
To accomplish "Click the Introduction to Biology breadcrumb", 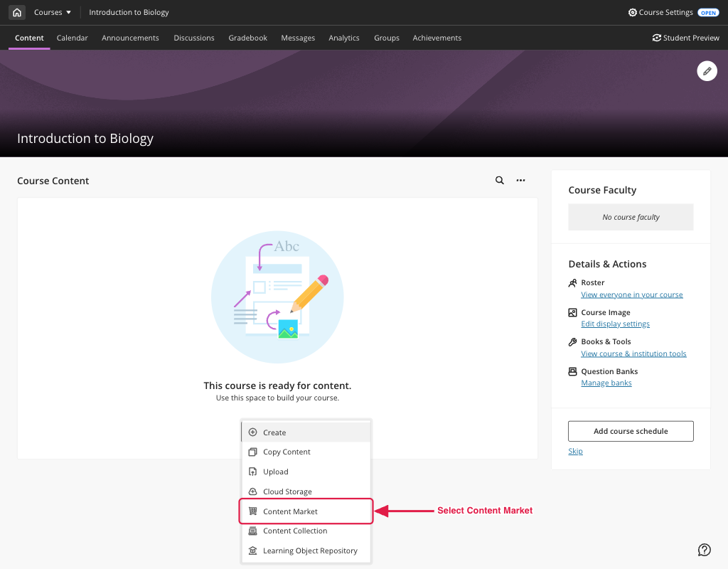I will [129, 13].
